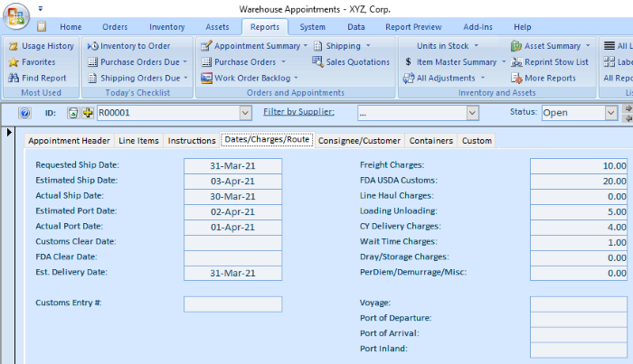Expand Work Order Backlog dropdown arrow

[296, 78]
